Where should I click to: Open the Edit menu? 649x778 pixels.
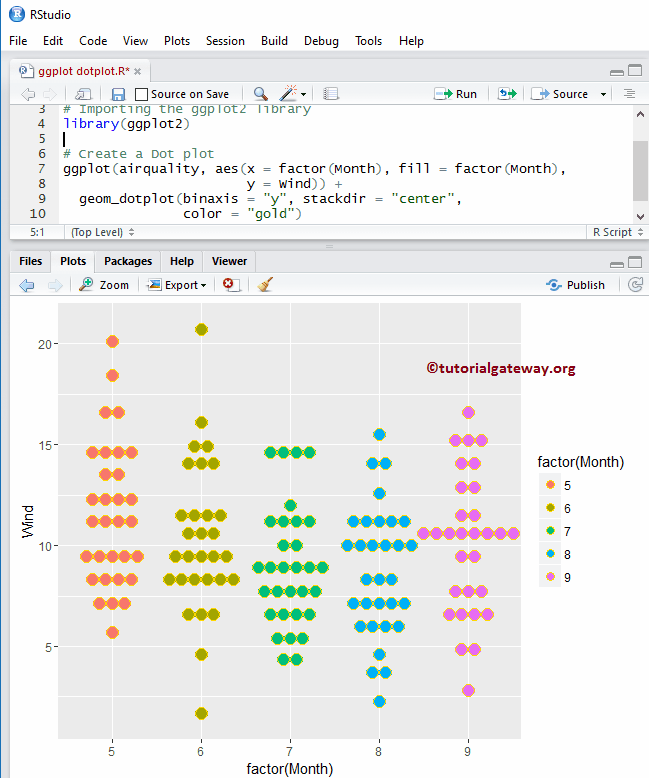point(53,41)
